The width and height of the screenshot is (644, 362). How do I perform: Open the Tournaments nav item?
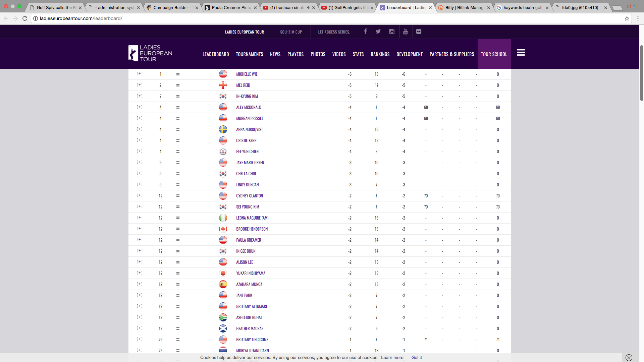[x=249, y=54]
